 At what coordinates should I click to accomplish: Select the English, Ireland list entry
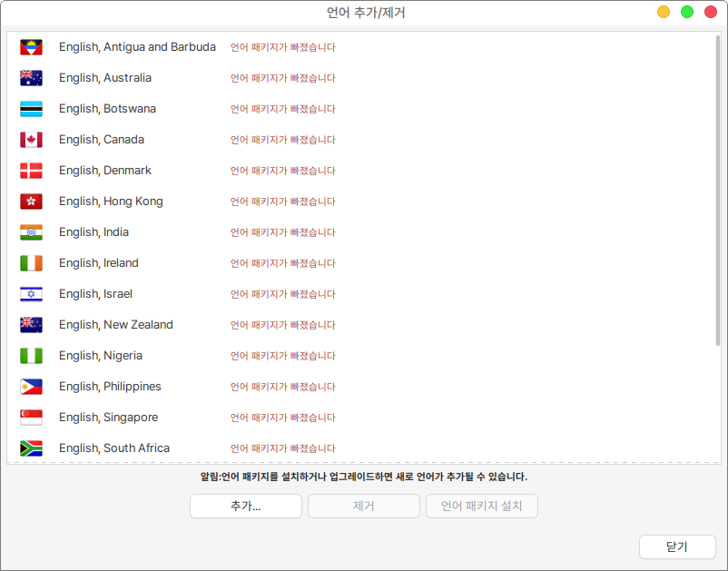pyautogui.click(x=98, y=263)
